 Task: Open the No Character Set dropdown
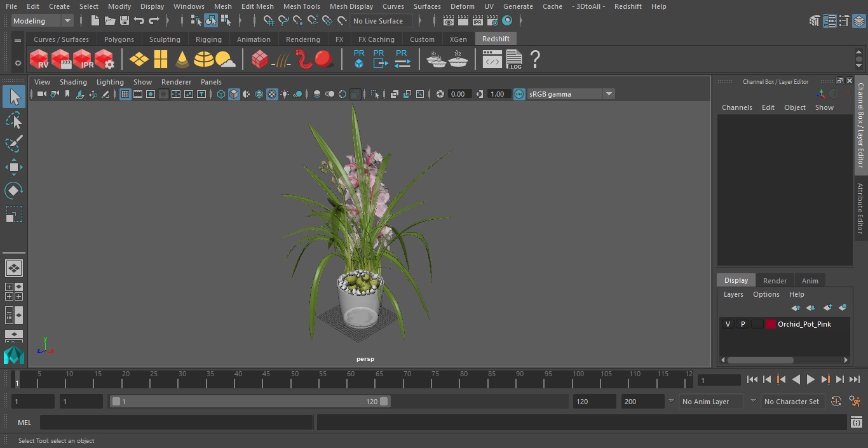coord(793,402)
